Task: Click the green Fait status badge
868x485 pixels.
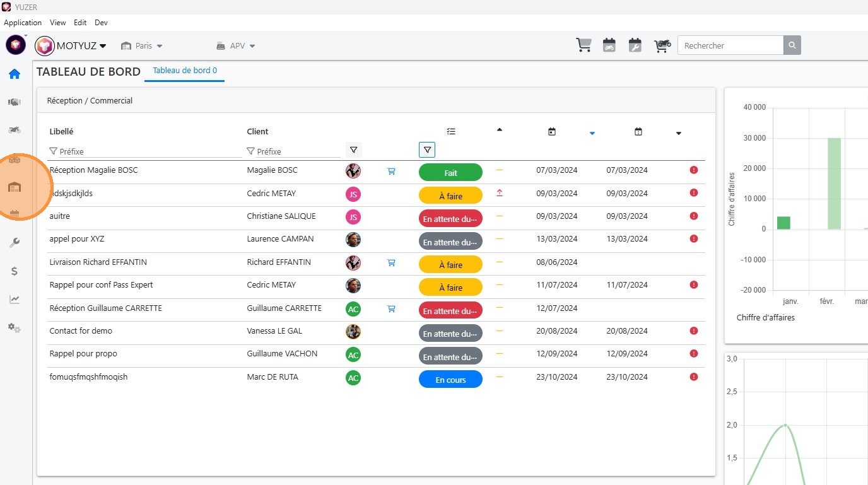Action: pos(450,173)
